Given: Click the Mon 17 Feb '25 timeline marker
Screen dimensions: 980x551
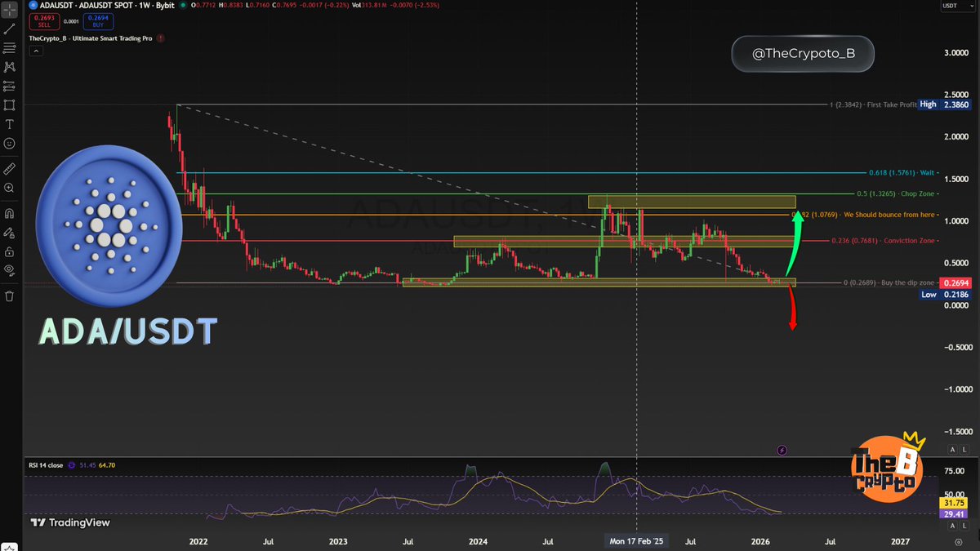Looking at the screenshot, I should tap(636, 541).
